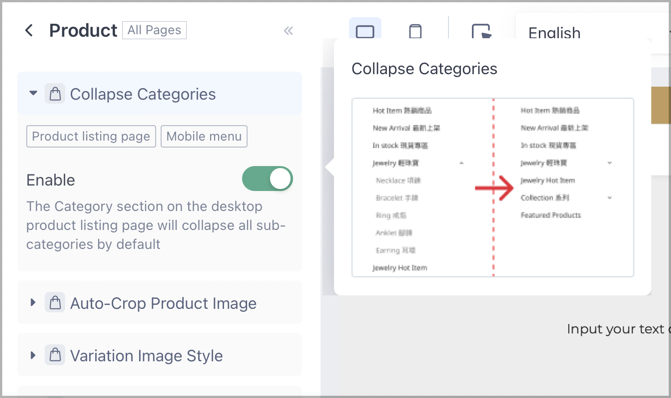Click the All Pages tag

click(x=154, y=30)
